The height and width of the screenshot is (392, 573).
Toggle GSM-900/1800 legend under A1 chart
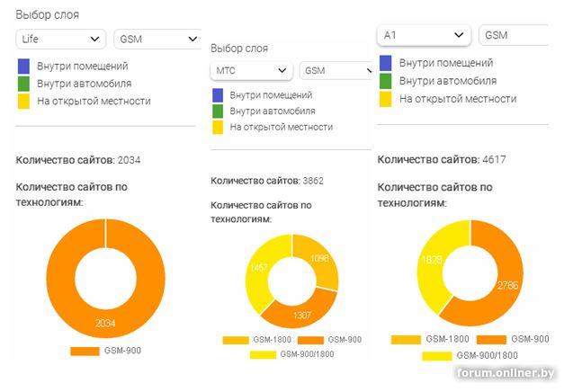[470, 355]
